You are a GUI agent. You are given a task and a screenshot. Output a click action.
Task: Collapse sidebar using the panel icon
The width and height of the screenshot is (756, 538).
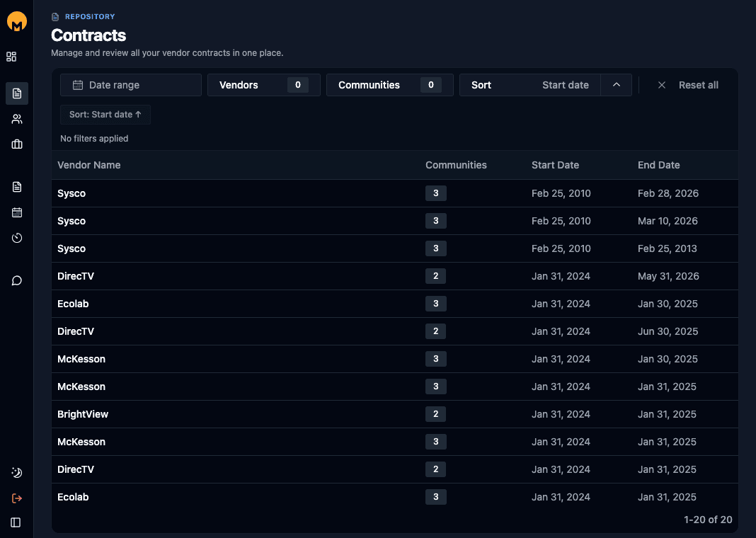16,522
